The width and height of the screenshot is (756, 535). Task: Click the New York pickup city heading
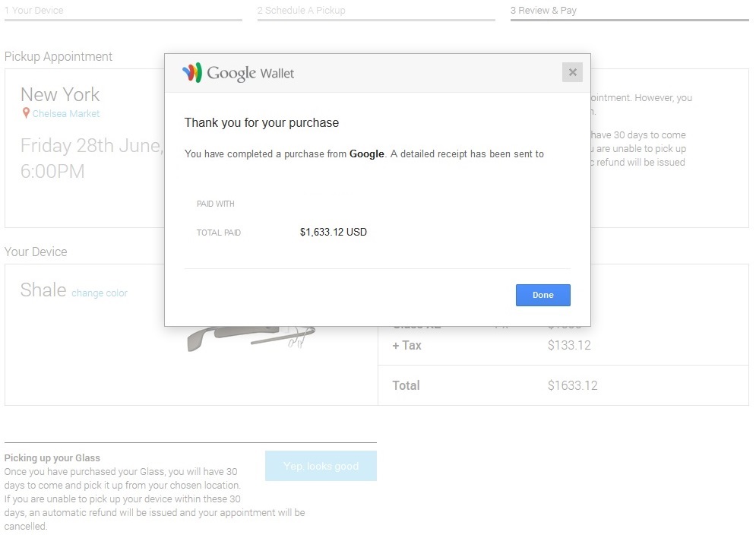60,95
